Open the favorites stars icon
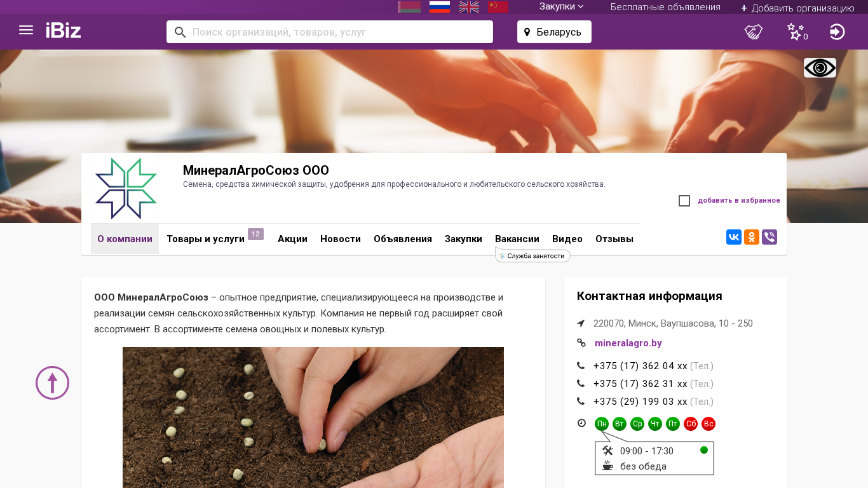868x488 pixels. point(796,32)
